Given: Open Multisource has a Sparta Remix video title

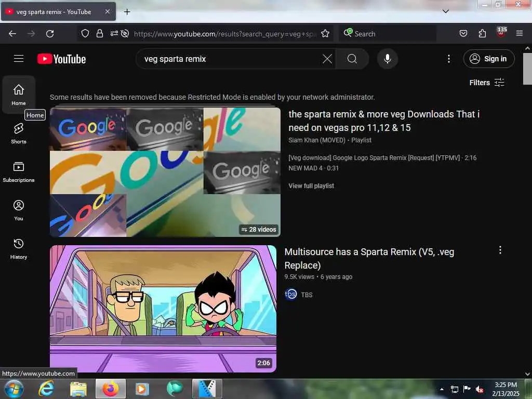Looking at the screenshot, I should tap(369, 259).
